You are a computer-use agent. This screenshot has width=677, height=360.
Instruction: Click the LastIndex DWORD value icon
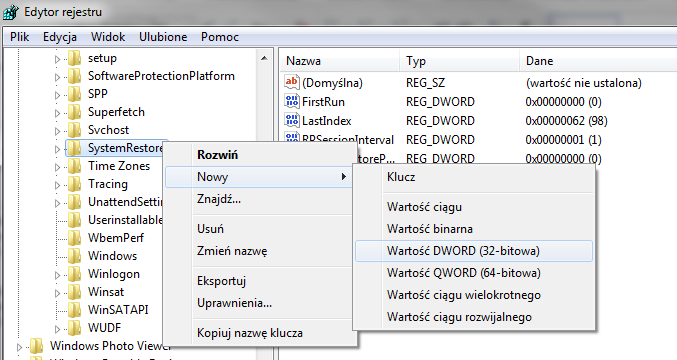click(292, 120)
